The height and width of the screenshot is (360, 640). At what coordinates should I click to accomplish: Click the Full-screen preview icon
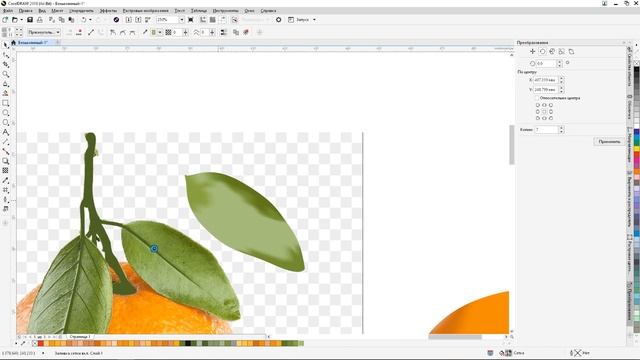coord(191,20)
